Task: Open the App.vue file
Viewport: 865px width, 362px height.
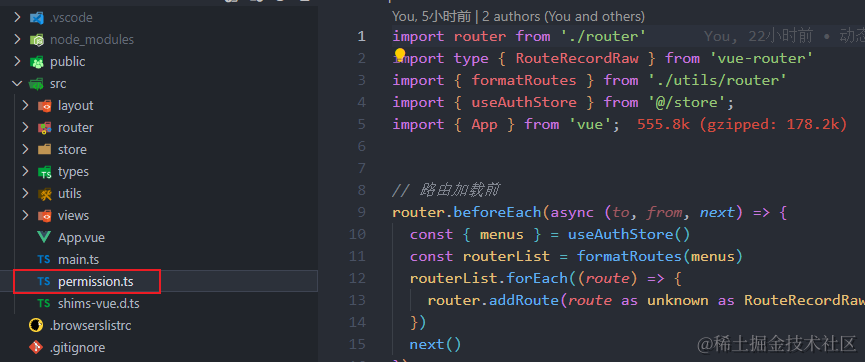Action: (81, 238)
